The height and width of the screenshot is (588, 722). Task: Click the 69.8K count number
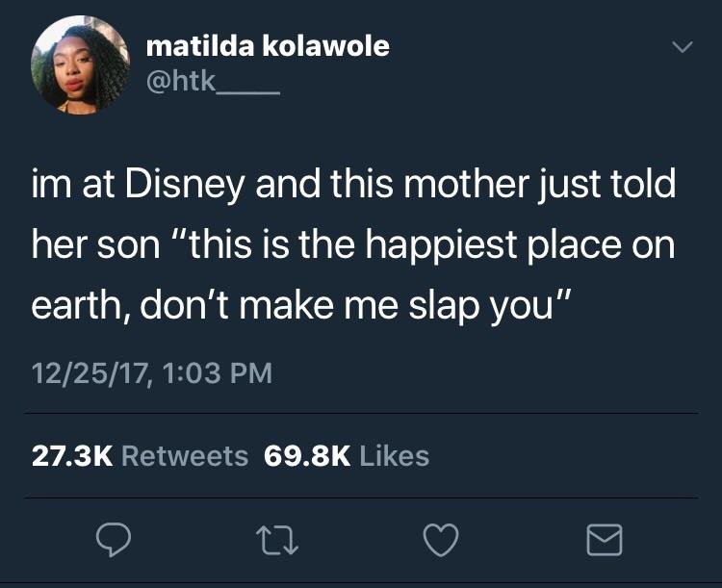tap(307, 456)
